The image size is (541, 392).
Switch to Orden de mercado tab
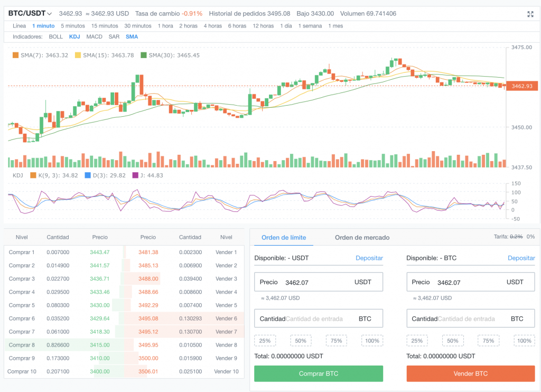[362, 237]
